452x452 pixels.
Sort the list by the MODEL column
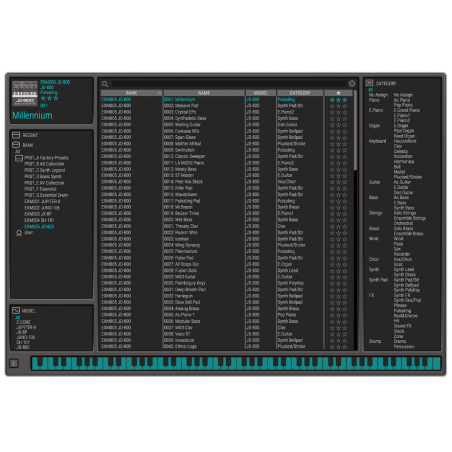(x=261, y=93)
